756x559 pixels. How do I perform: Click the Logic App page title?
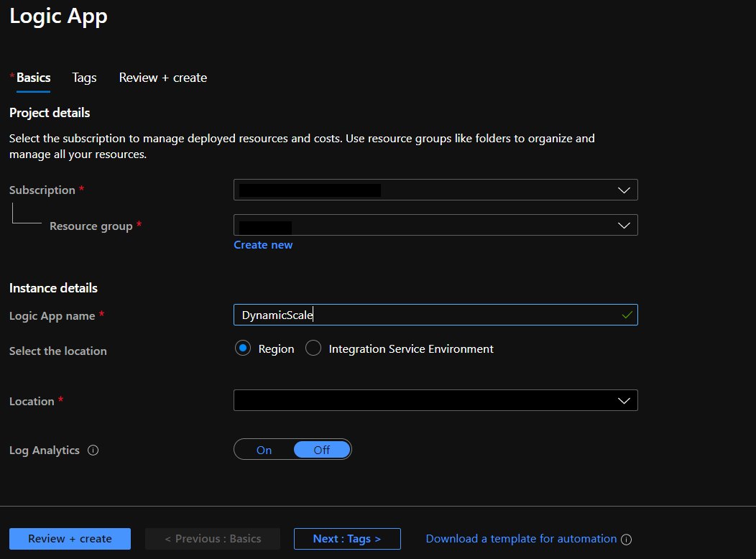[x=58, y=17]
